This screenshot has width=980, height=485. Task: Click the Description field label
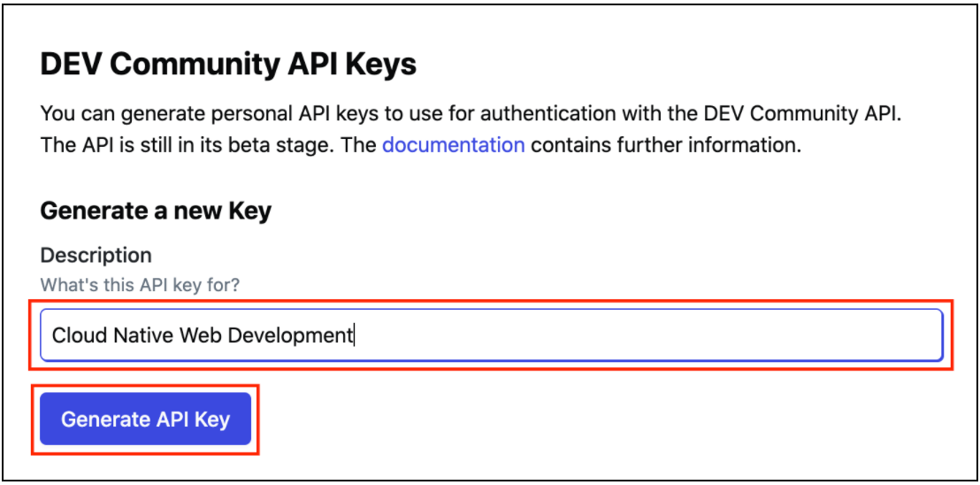point(96,255)
